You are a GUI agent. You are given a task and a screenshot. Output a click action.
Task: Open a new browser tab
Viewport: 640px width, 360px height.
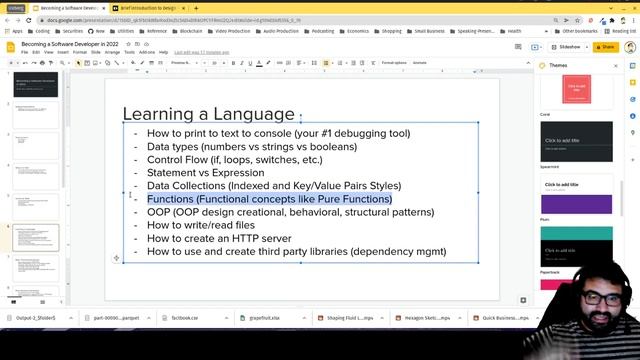[x=196, y=8]
